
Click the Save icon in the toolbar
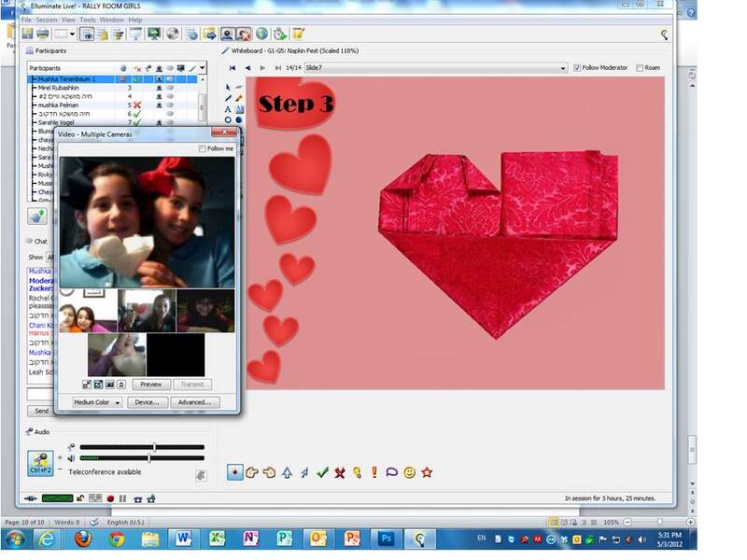coord(27,35)
